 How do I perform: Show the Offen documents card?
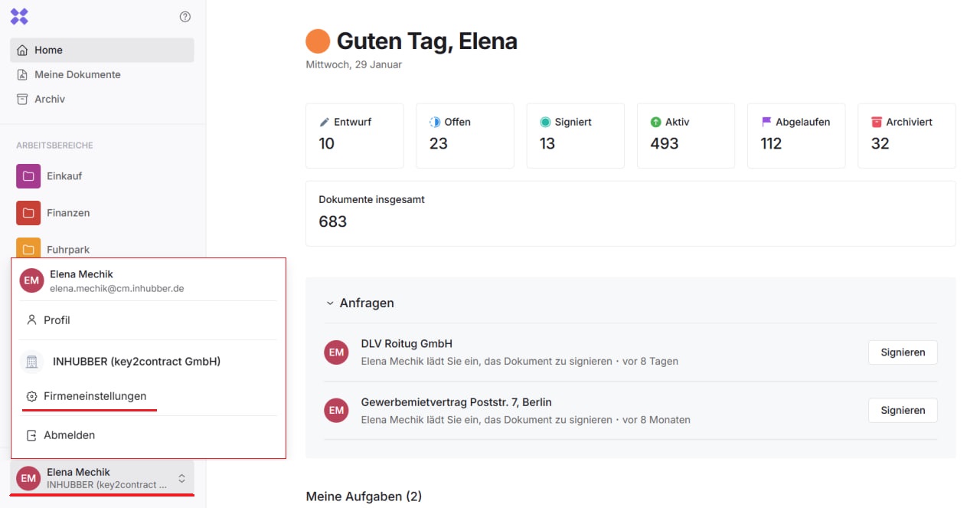pos(465,136)
